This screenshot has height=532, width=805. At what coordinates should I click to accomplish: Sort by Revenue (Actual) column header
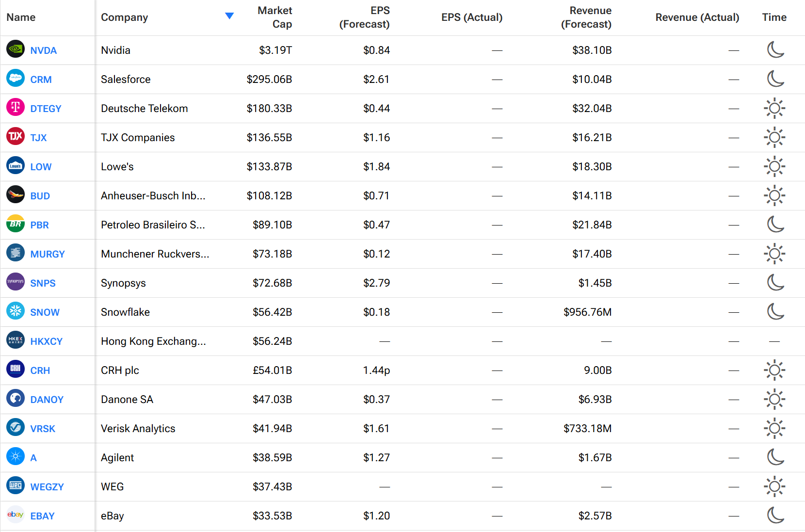697,17
